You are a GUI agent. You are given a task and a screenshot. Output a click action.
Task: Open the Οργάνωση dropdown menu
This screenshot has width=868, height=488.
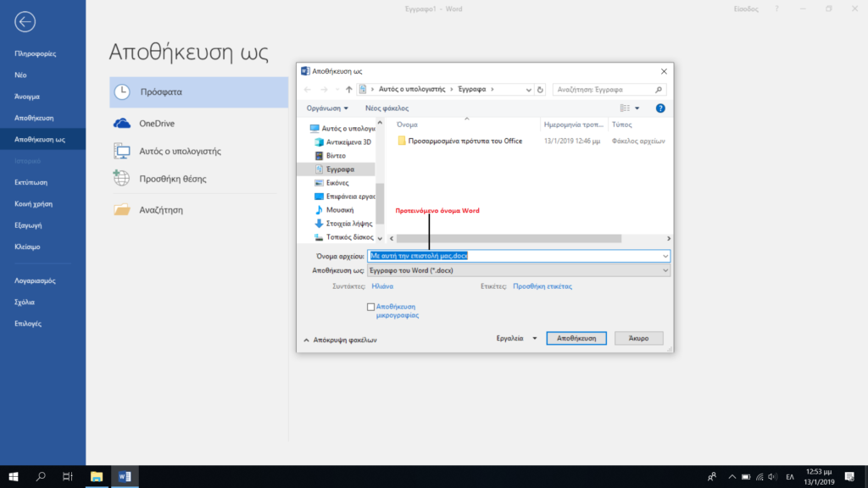click(x=327, y=108)
